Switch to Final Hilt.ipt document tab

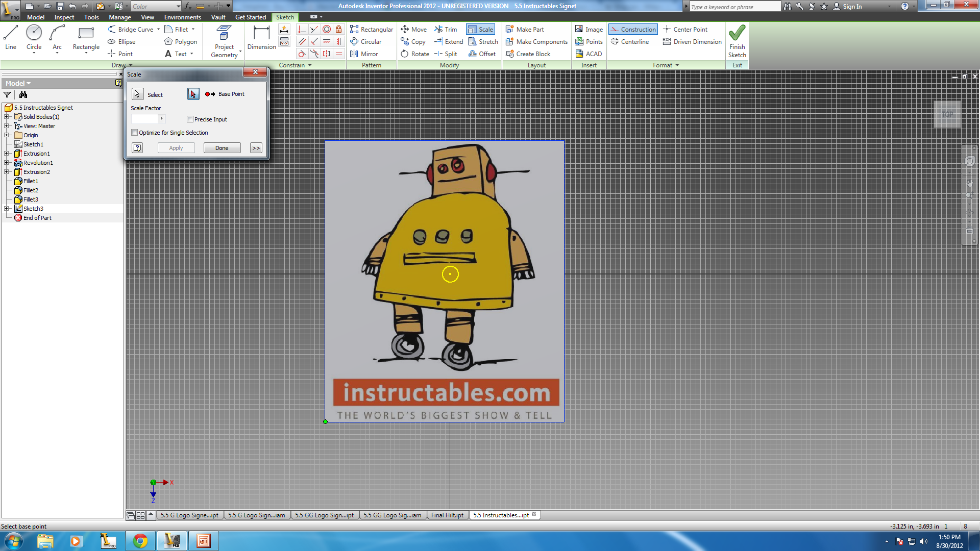447,515
